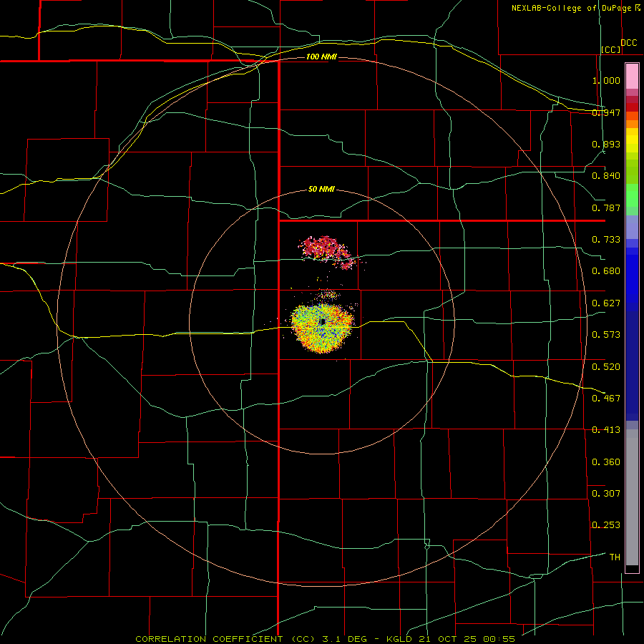The image size is (644, 644).
Task: Select the 0.947 legend value
Action: (x=606, y=112)
